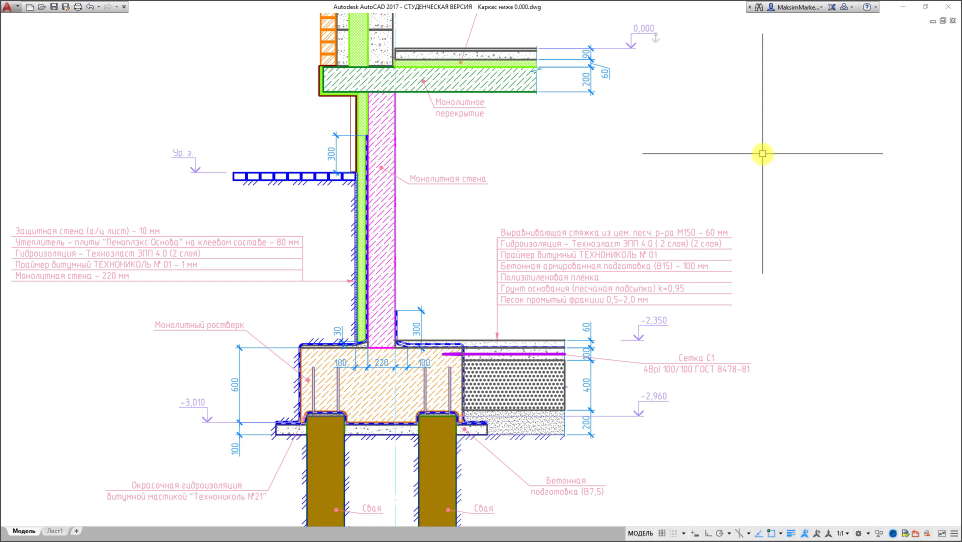Expand the Help dropdown arrow
Screen dimensions: 962x542
(x=875, y=7)
